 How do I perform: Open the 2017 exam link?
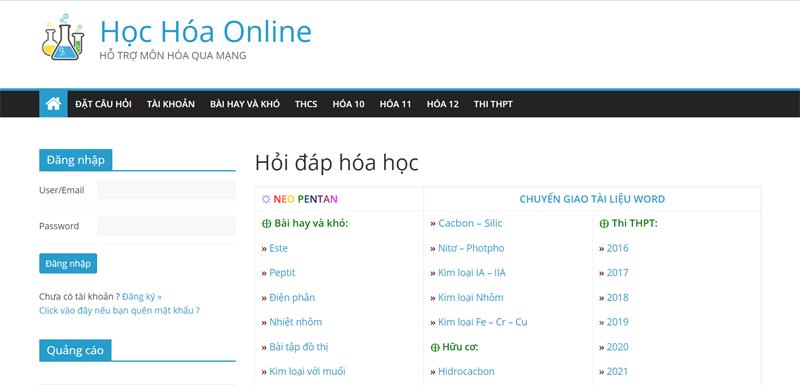point(617,273)
